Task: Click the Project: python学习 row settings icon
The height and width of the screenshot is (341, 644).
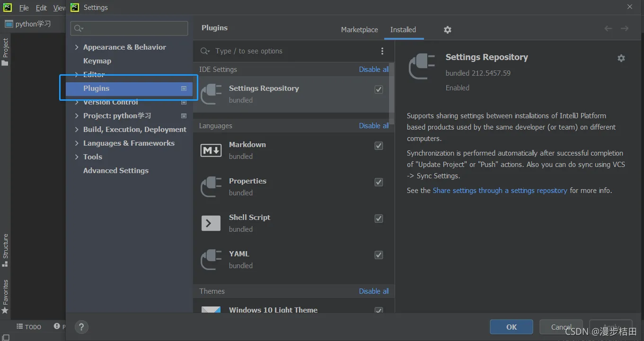Action: [x=184, y=116]
